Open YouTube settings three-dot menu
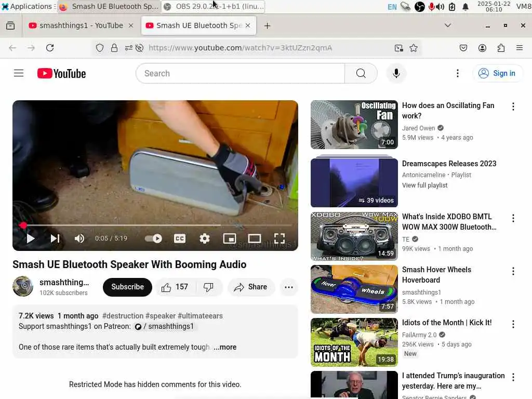 pyautogui.click(x=457, y=73)
